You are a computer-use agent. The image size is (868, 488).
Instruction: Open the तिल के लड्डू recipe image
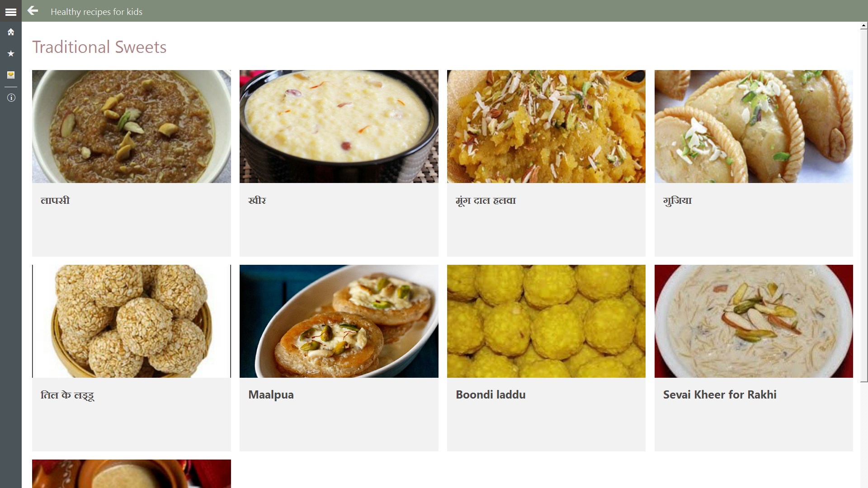pyautogui.click(x=132, y=321)
